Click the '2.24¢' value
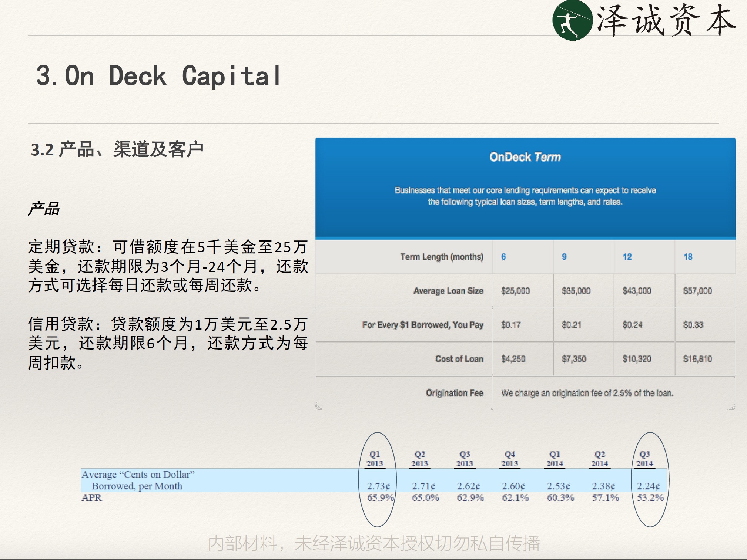 point(648,486)
